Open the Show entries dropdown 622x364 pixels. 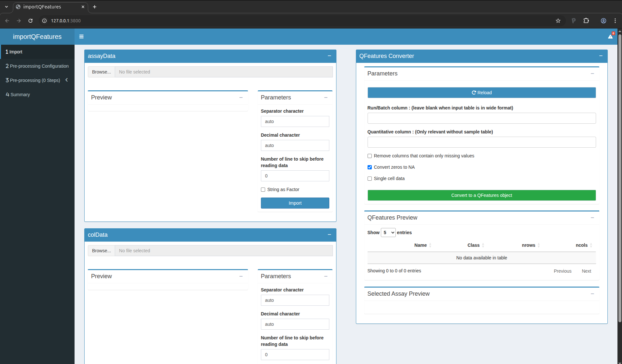click(x=388, y=233)
